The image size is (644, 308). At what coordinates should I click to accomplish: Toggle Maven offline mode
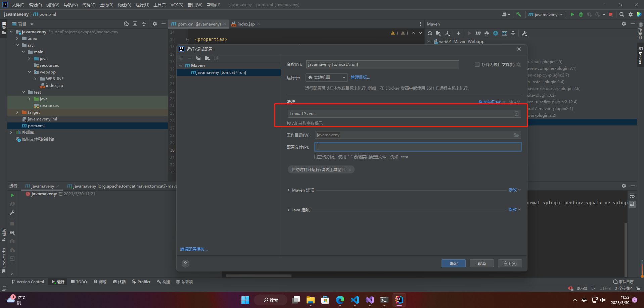(x=487, y=33)
